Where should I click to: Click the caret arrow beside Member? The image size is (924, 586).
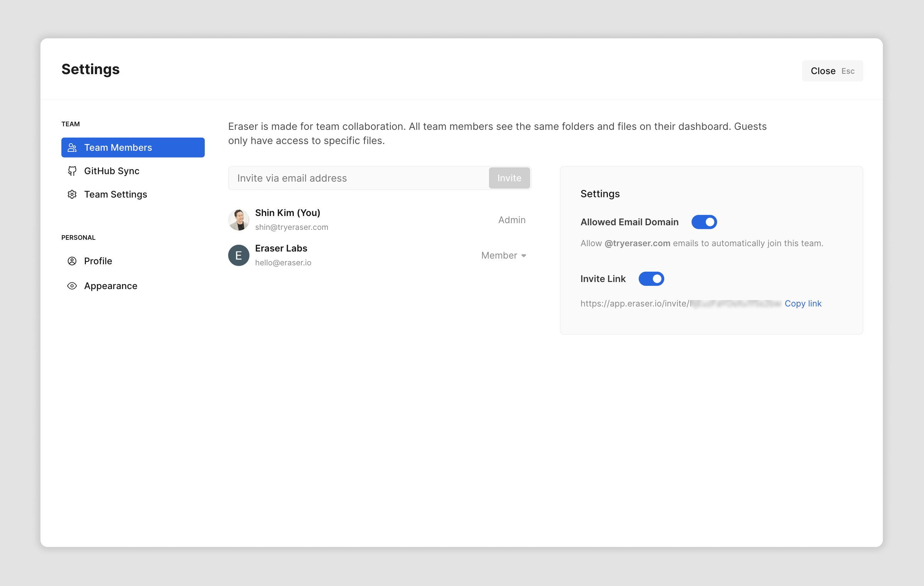(x=524, y=256)
